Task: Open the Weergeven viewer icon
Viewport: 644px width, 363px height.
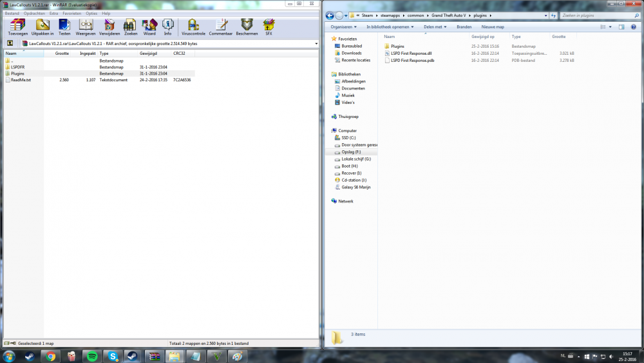Action: [86, 27]
